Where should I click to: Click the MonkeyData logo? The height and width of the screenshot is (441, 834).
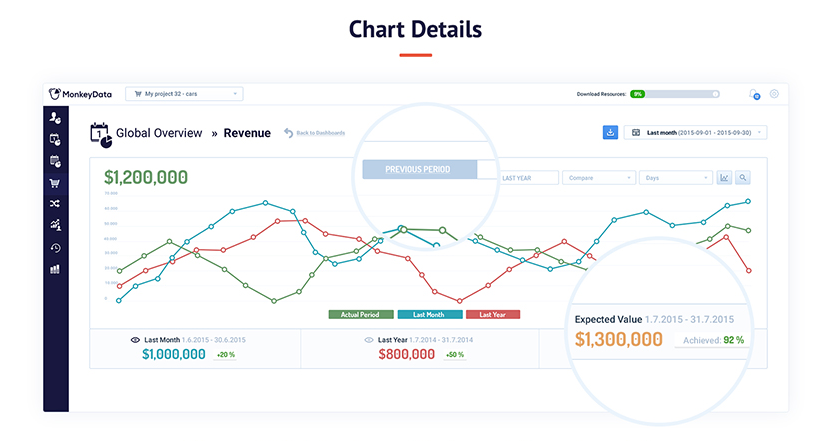click(x=81, y=94)
